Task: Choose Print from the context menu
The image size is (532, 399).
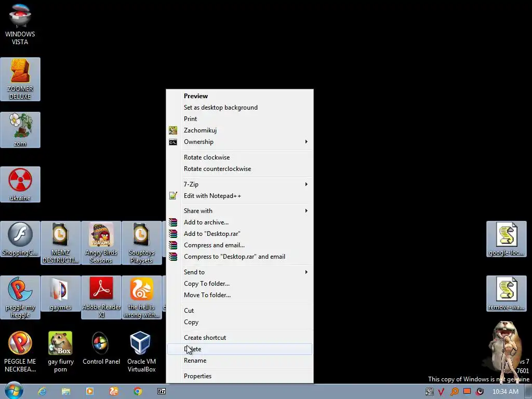Action: click(x=240, y=119)
